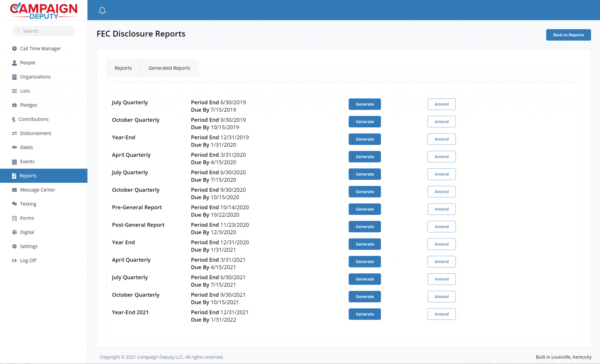Click the Back to Reports button
The image size is (600, 364).
(x=568, y=35)
